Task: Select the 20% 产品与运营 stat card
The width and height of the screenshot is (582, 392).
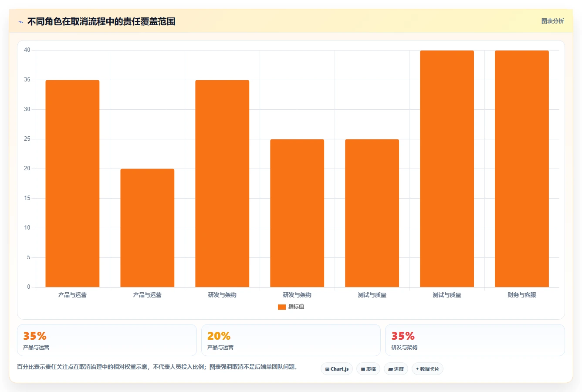Action: coord(291,340)
